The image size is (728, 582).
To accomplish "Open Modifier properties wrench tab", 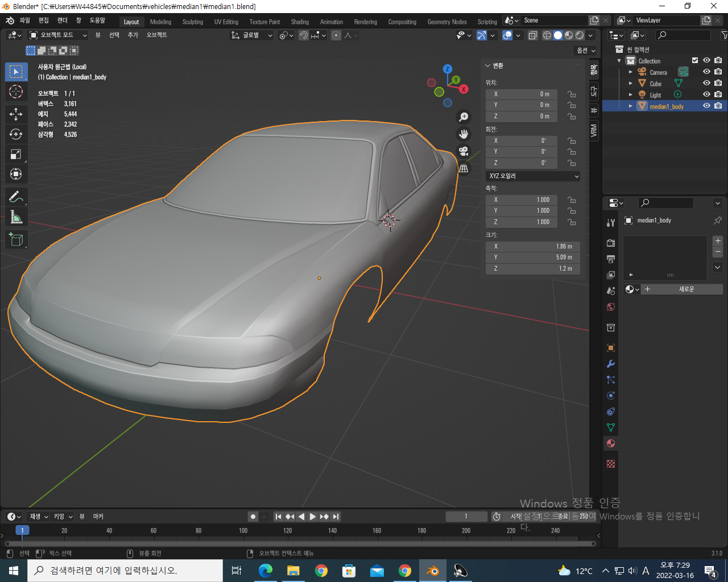I will tap(611, 364).
